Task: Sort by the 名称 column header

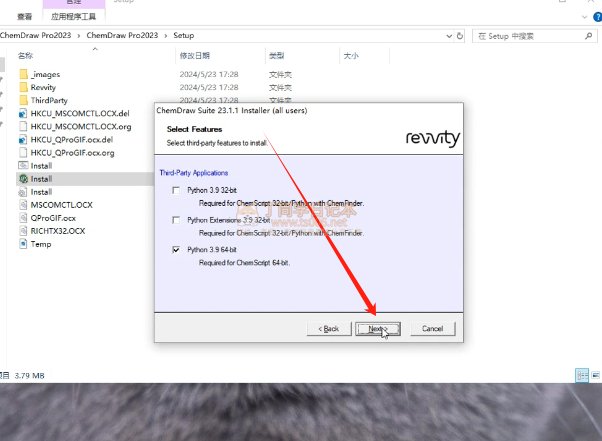Action: point(25,56)
